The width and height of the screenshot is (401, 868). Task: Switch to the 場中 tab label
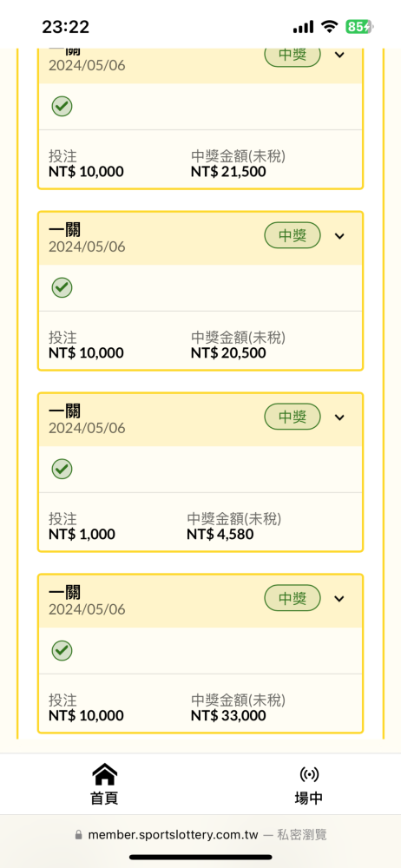(x=308, y=798)
